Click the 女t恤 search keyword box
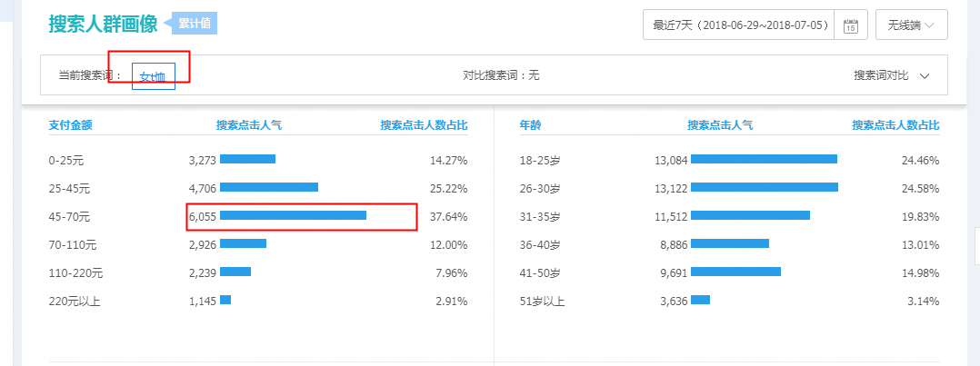The height and width of the screenshot is (366, 980). (x=153, y=76)
